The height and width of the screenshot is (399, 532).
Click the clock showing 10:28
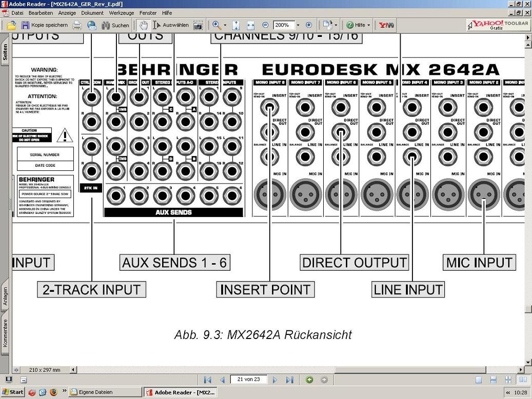coord(521,393)
